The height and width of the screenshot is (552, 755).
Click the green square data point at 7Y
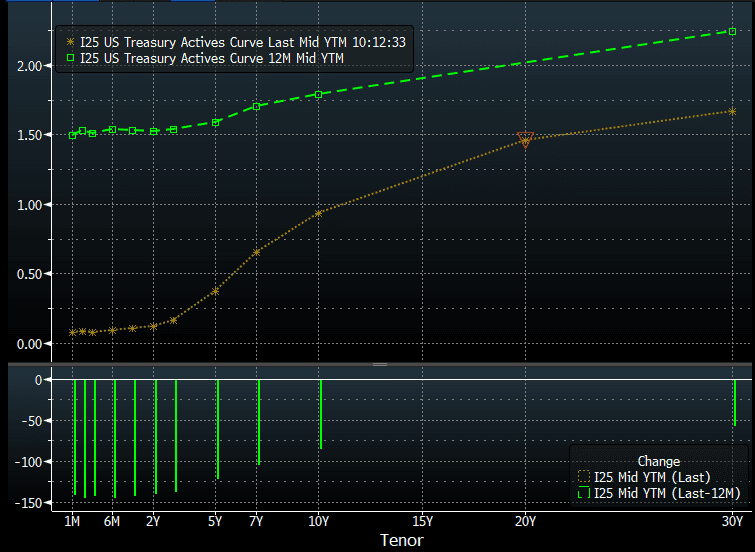(x=257, y=106)
